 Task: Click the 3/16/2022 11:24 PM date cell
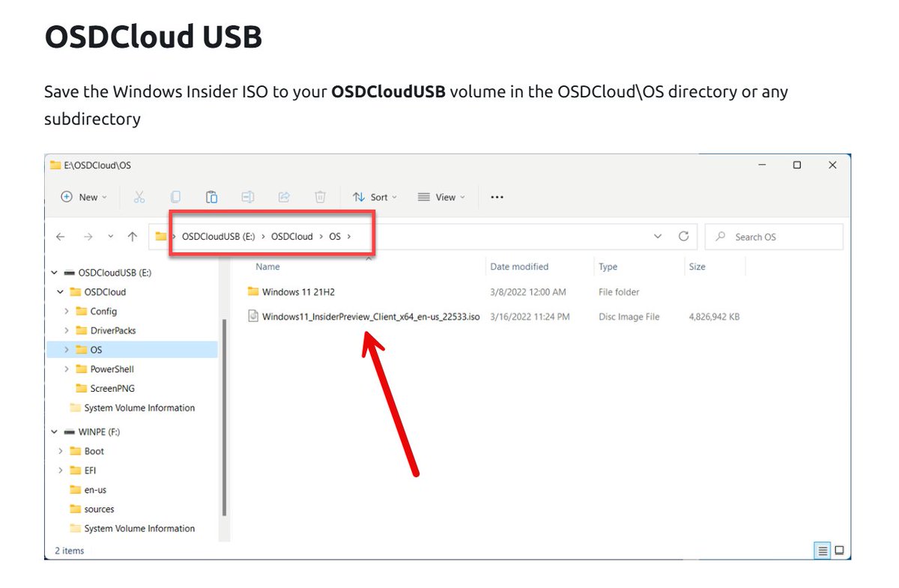tap(530, 317)
